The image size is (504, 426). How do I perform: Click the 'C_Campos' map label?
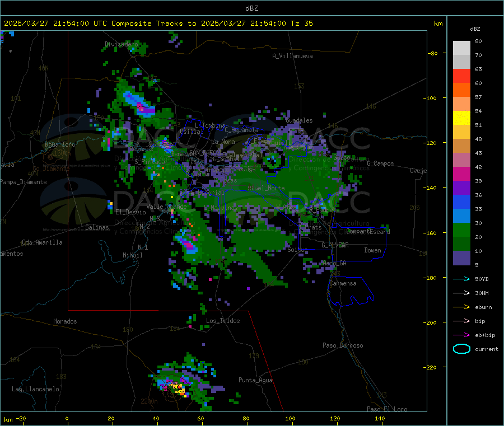(x=380, y=163)
